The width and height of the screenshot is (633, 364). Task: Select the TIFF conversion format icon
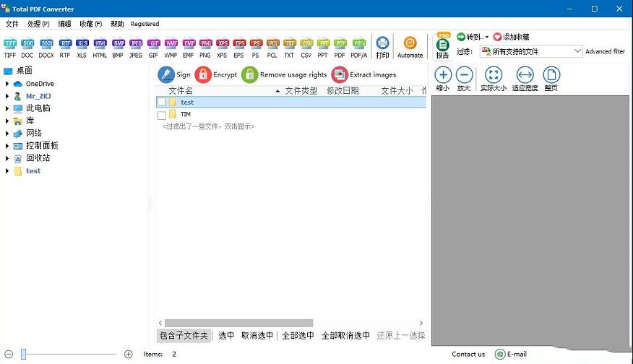pyautogui.click(x=10, y=43)
